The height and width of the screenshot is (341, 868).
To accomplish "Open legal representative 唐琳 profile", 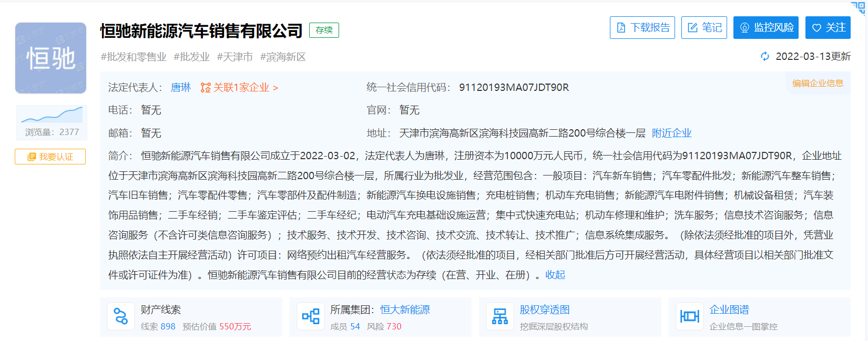I will click(x=181, y=87).
